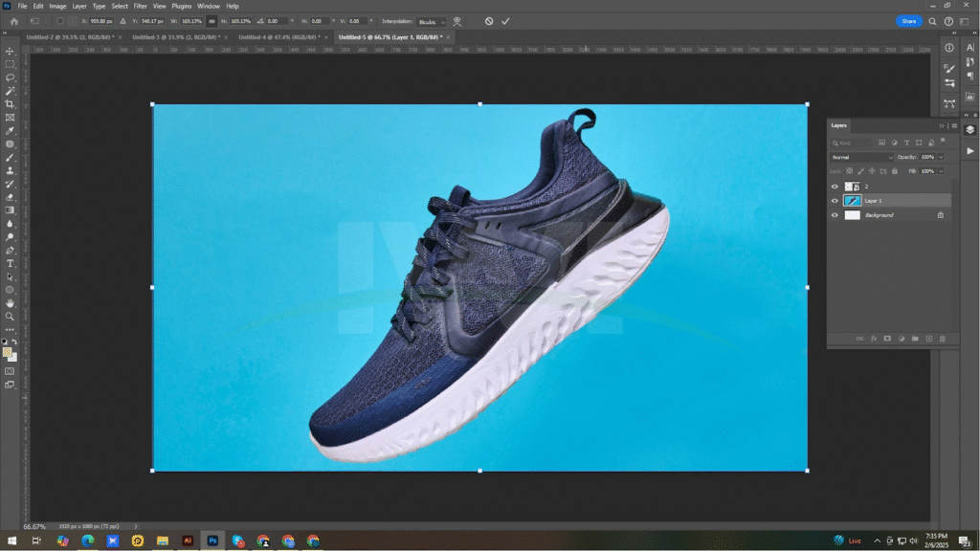Switch to warp mode icon
Image resolution: width=980 pixels, height=551 pixels.
(x=457, y=21)
